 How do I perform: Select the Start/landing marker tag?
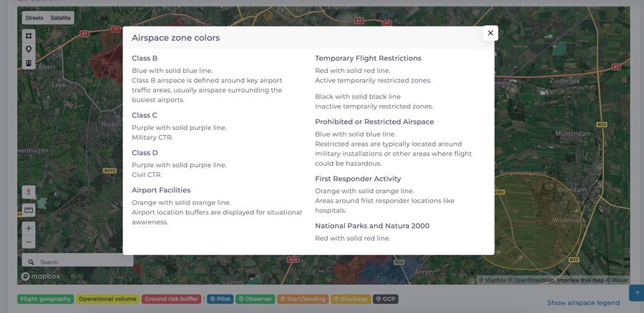click(303, 299)
